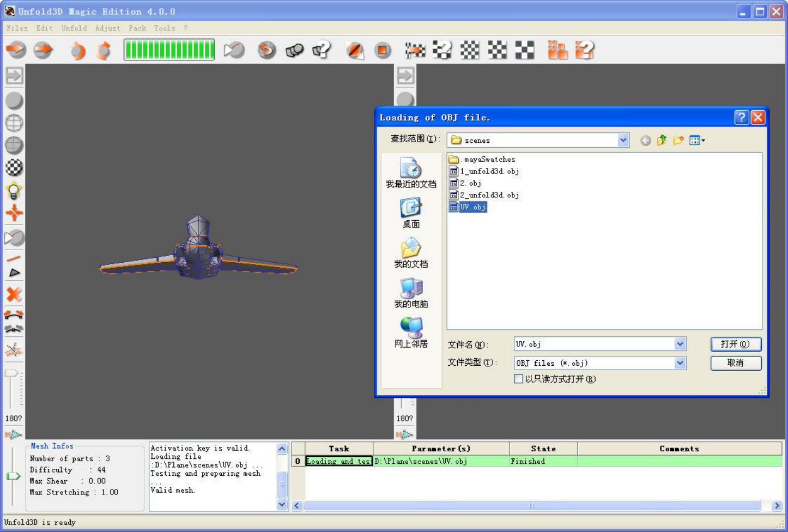Click the orange four-arrows center icon

14,213
